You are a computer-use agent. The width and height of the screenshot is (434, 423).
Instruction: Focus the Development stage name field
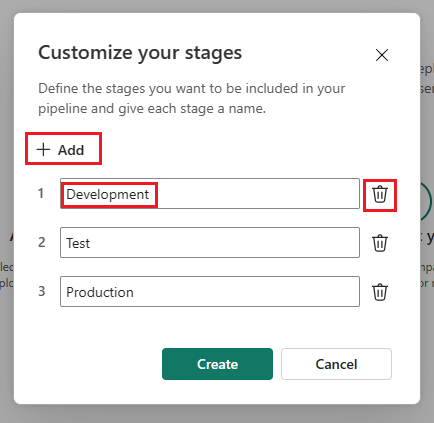(x=210, y=194)
